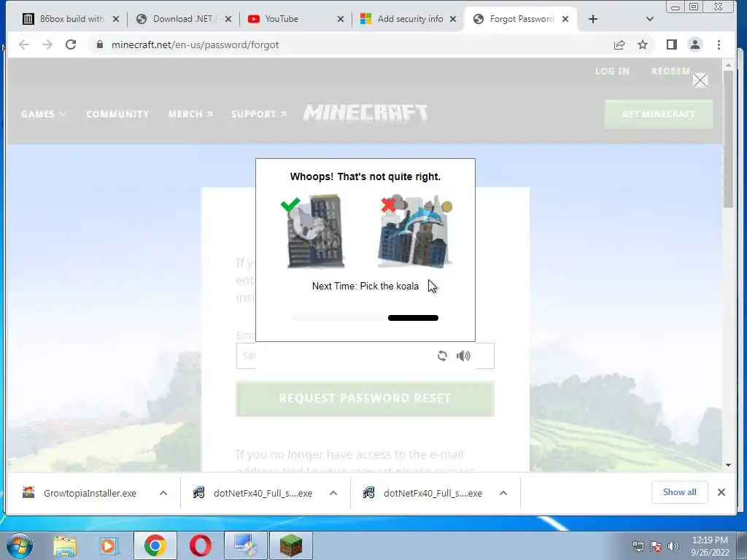This screenshot has width=747, height=560.
Task: Click the GET MINECRAFT button
Action: click(x=659, y=114)
